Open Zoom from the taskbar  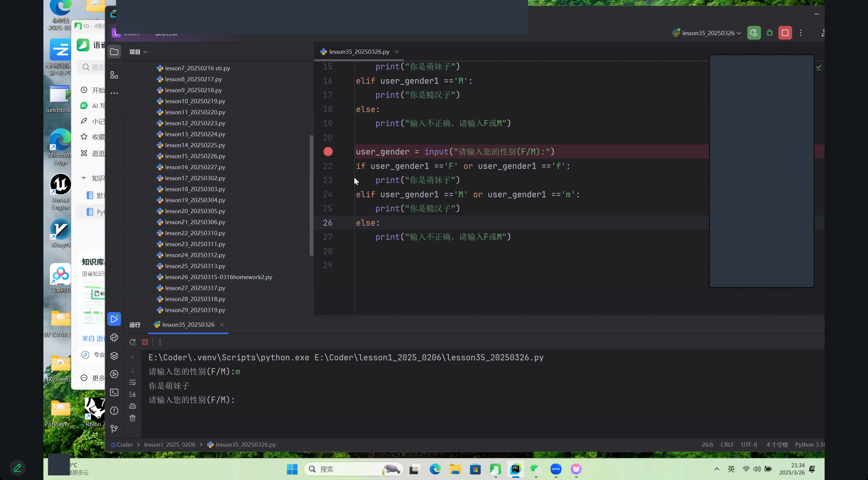click(x=556, y=469)
